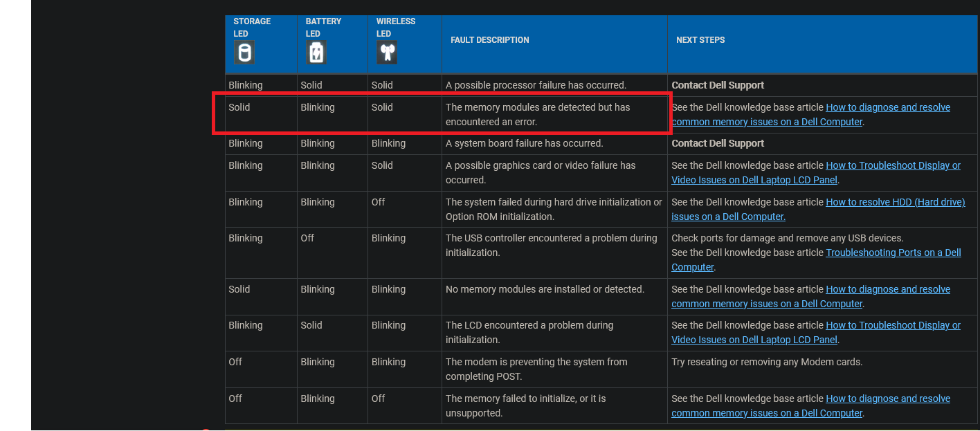Click 'Try reseating or removing any Modem cards.'
The width and height of the screenshot is (980, 431).
click(767, 362)
